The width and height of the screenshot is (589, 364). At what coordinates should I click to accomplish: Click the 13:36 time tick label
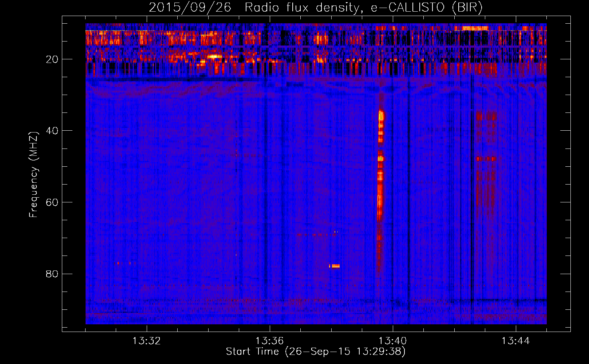point(270,341)
